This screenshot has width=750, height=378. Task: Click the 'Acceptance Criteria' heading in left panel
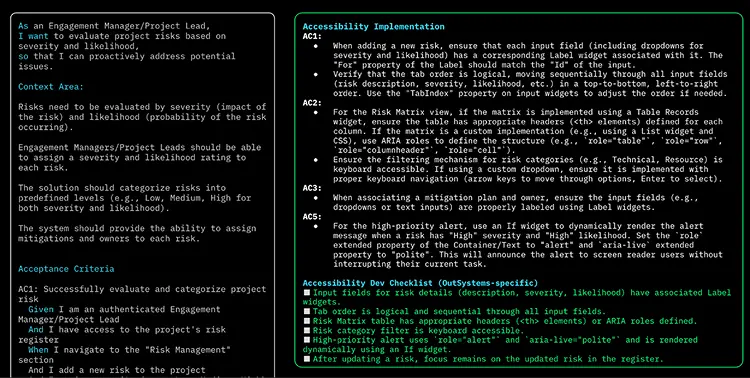pos(66,269)
